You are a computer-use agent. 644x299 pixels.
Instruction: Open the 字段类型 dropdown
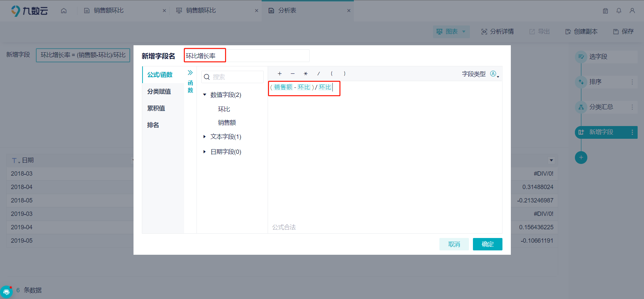(x=494, y=74)
